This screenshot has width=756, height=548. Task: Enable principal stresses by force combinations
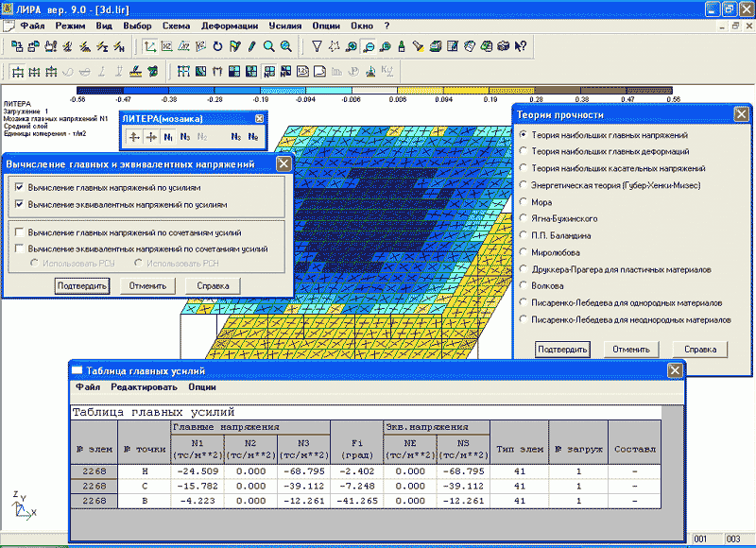19,232
